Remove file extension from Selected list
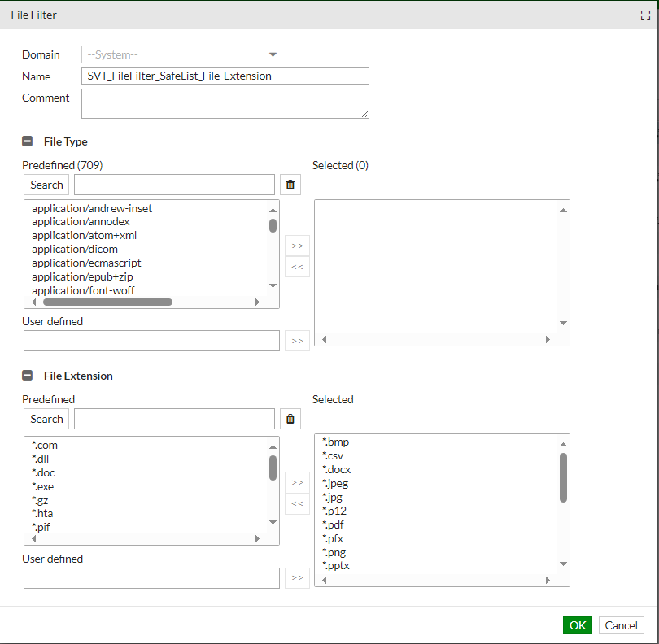 297,504
